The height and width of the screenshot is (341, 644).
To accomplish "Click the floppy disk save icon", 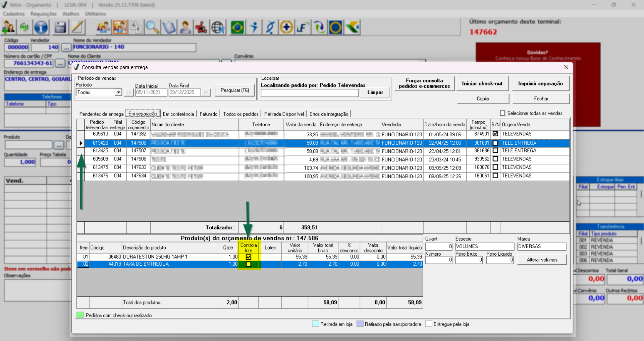I will pos(60,27).
